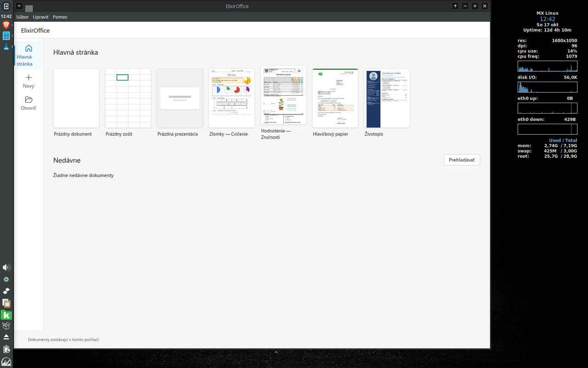This screenshot has height=368, width=588.
Task: Go to Hlavná stránka in the sidebar
Action: pos(28,55)
